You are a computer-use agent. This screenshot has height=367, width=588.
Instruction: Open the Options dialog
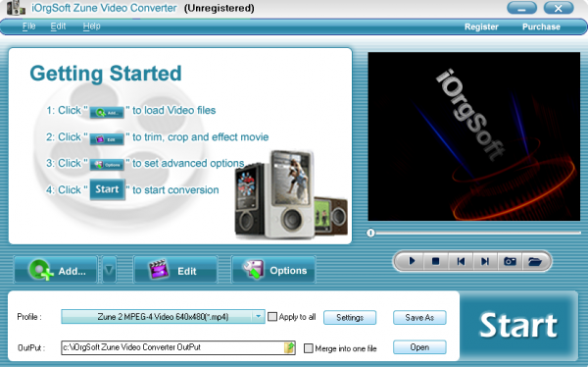pyautogui.click(x=273, y=270)
